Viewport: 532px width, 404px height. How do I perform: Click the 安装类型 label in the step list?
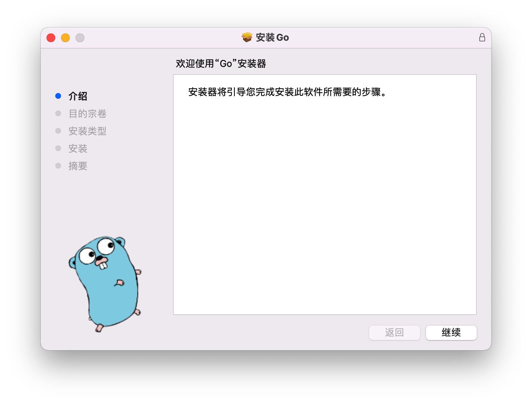87,131
